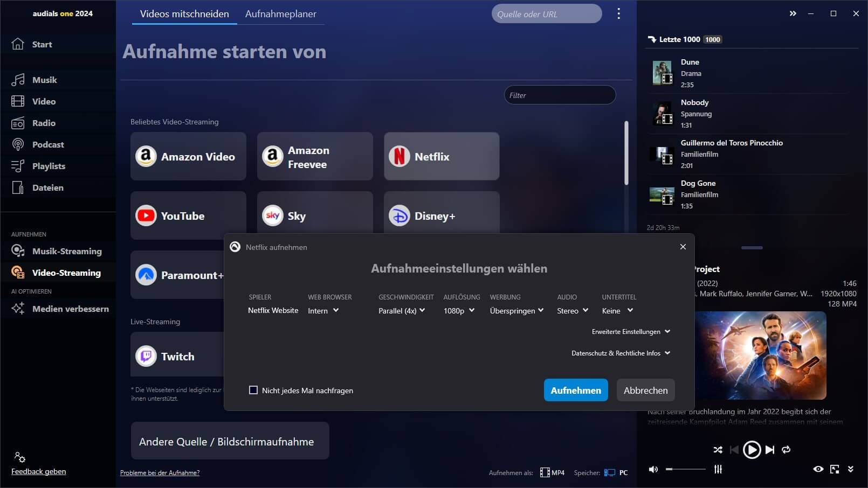
Task: Click the shuffle icon in player
Action: [718, 450]
